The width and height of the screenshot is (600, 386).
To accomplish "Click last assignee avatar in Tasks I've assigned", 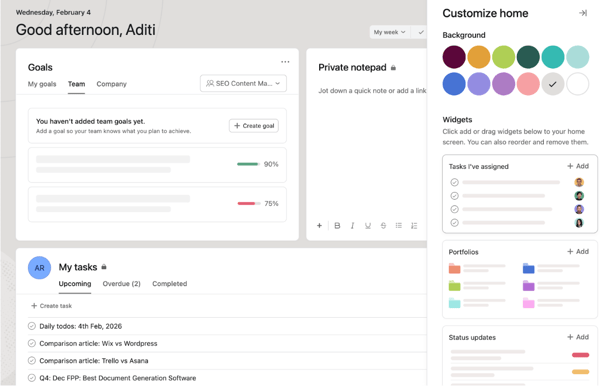I will coord(579,223).
